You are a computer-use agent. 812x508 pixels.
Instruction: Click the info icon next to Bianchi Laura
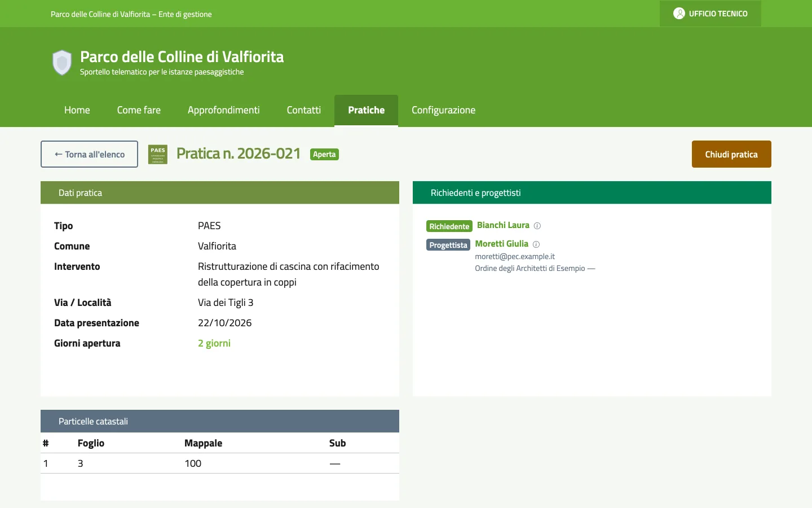tap(537, 226)
